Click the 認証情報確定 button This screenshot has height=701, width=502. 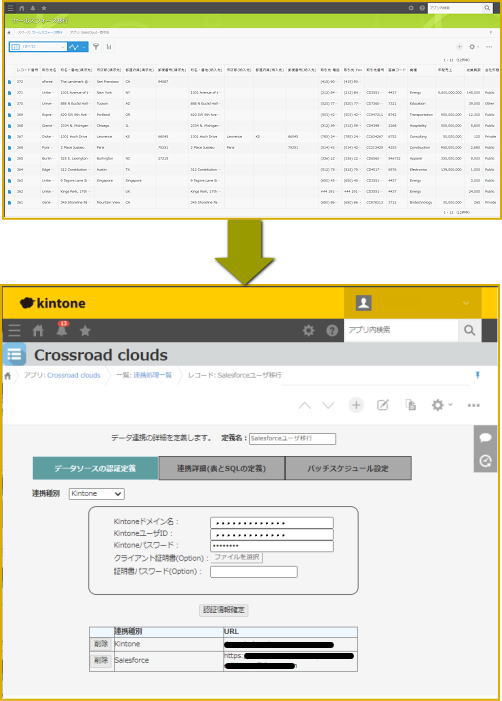224,610
